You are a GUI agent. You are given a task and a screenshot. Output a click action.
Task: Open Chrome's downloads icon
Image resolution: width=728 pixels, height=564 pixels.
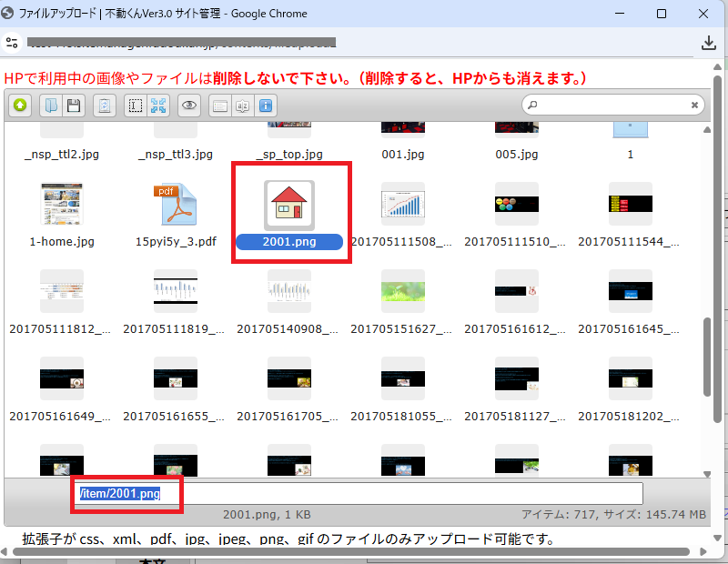[x=709, y=43]
